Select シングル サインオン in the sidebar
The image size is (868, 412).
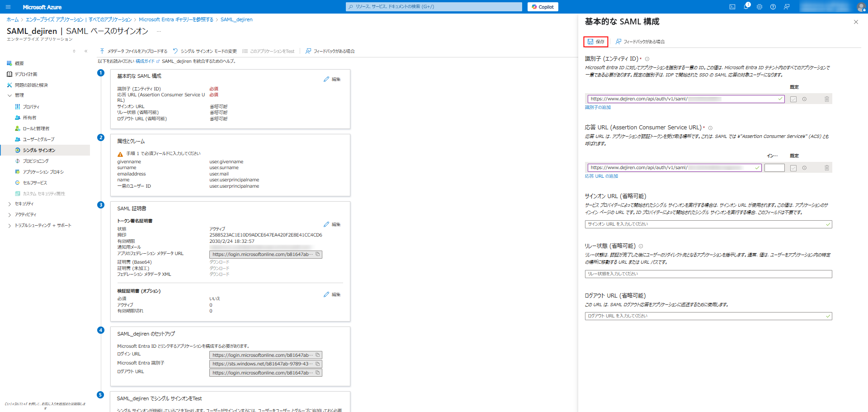coord(45,150)
